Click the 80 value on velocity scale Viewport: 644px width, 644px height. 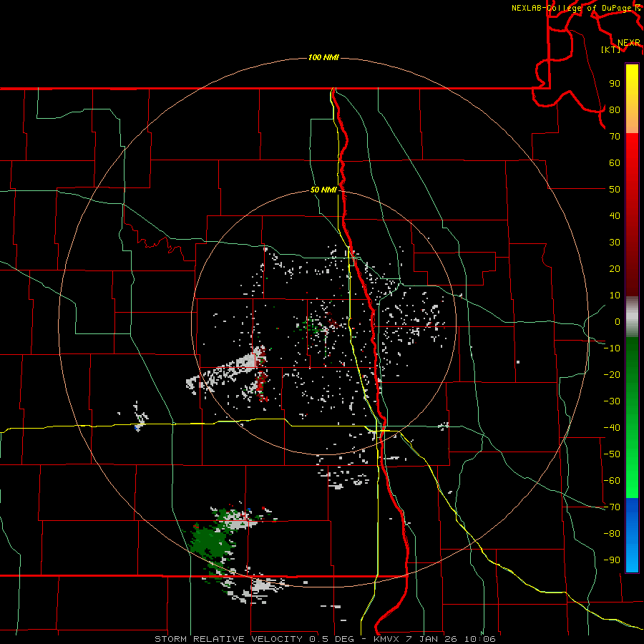615,110
